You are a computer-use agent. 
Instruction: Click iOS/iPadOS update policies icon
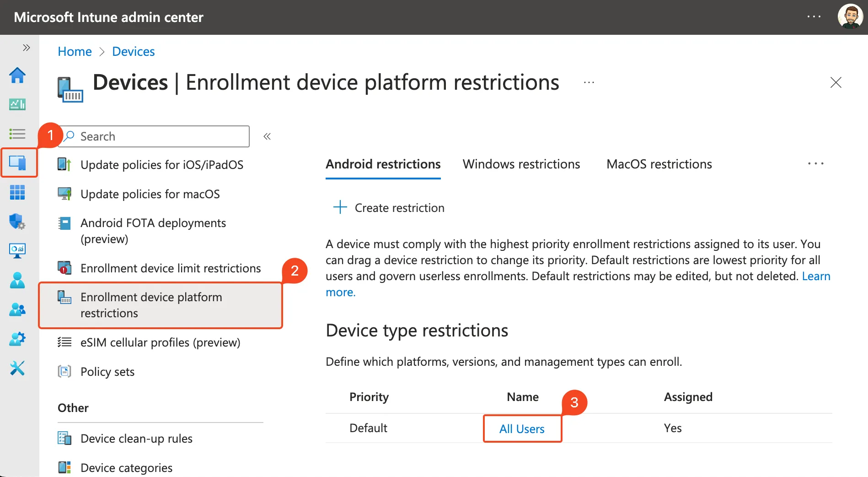[64, 164]
